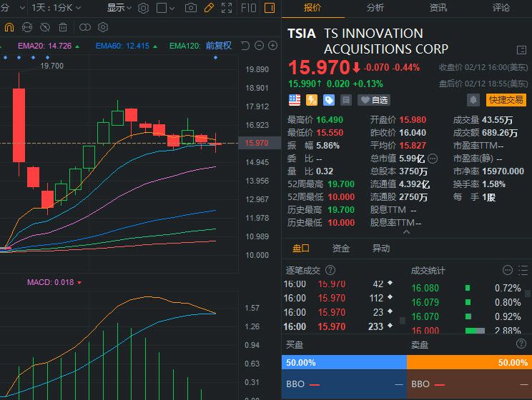Click the ellipsis next to 总市值
The width and height of the screenshot is (532, 400).
[x=433, y=159]
